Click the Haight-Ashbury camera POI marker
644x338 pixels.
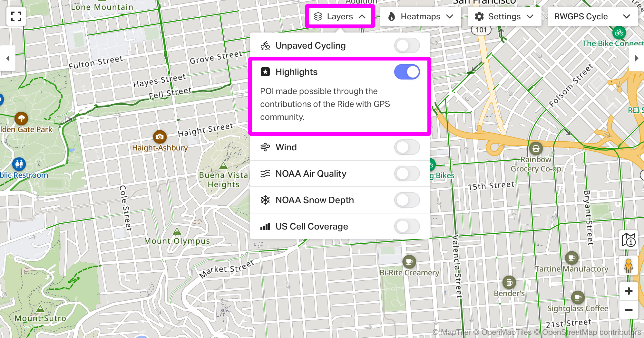click(160, 137)
